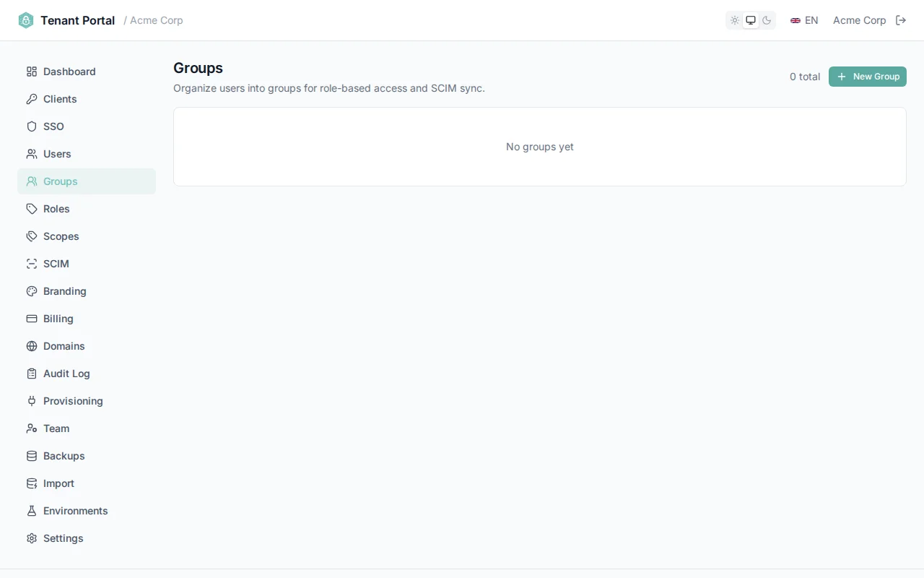Click the Provisioning plug icon
924x578 pixels.
click(32, 401)
